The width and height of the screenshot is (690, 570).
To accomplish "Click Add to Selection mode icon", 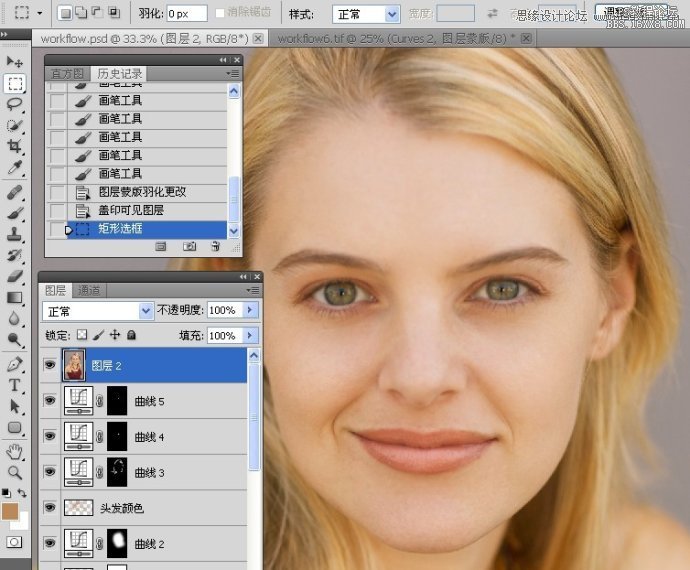I will click(81, 13).
